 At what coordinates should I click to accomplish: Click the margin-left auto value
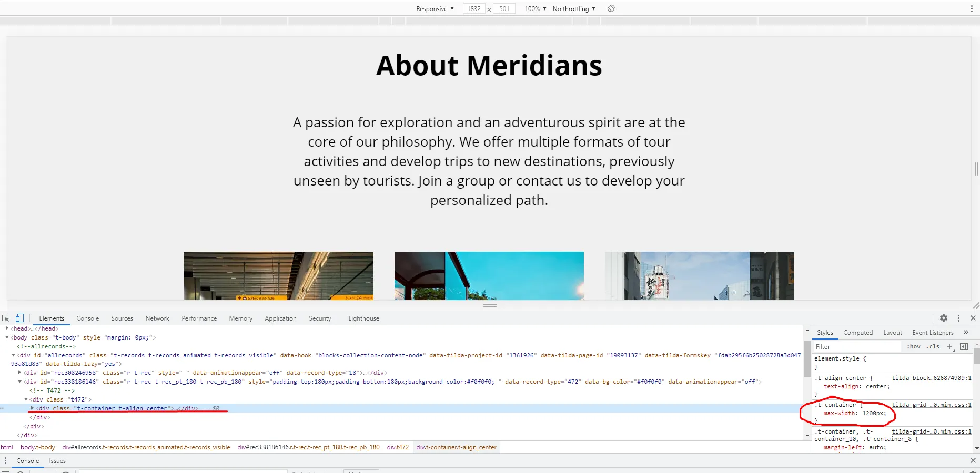coord(875,447)
